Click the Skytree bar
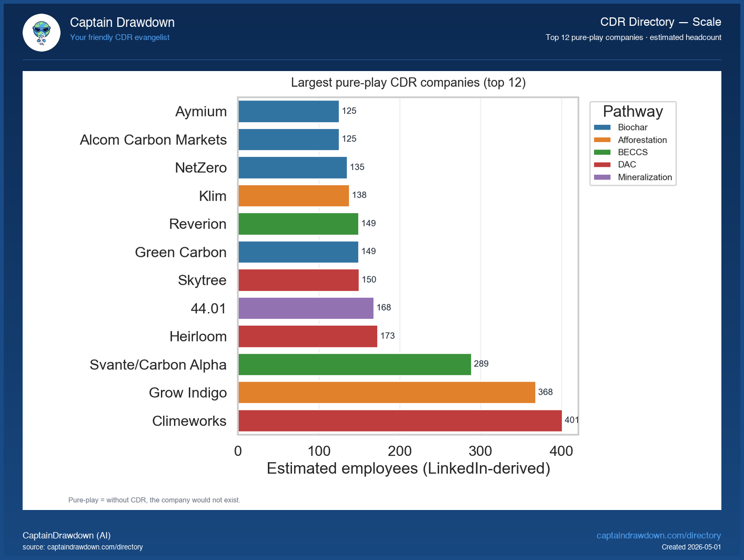The width and height of the screenshot is (744, 560). coord(298,280)
